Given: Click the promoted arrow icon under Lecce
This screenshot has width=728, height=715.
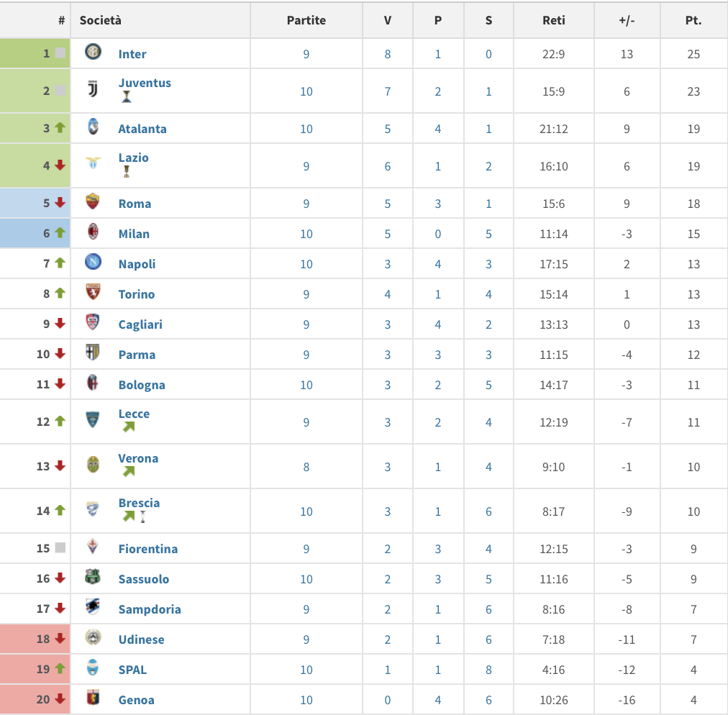Looking at the screenshot, I should click(x=129, y=427).
